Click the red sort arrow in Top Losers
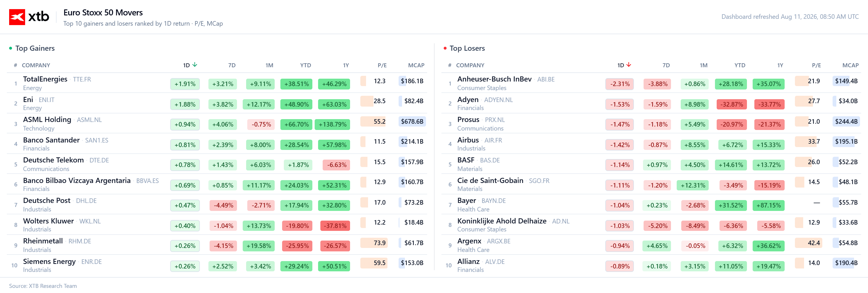This screenshot has width=868, height=293. pyautogui.click(x=629, y=65)
